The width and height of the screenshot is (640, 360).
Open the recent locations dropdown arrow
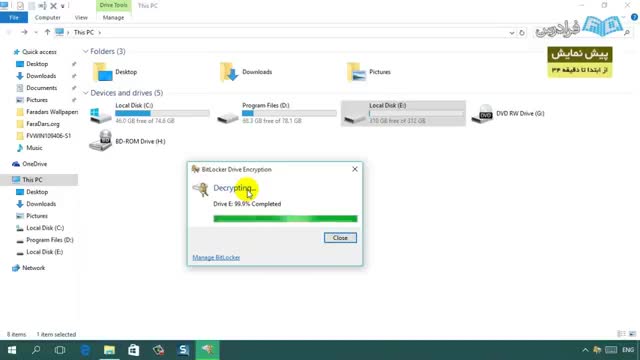click(36, 32)
